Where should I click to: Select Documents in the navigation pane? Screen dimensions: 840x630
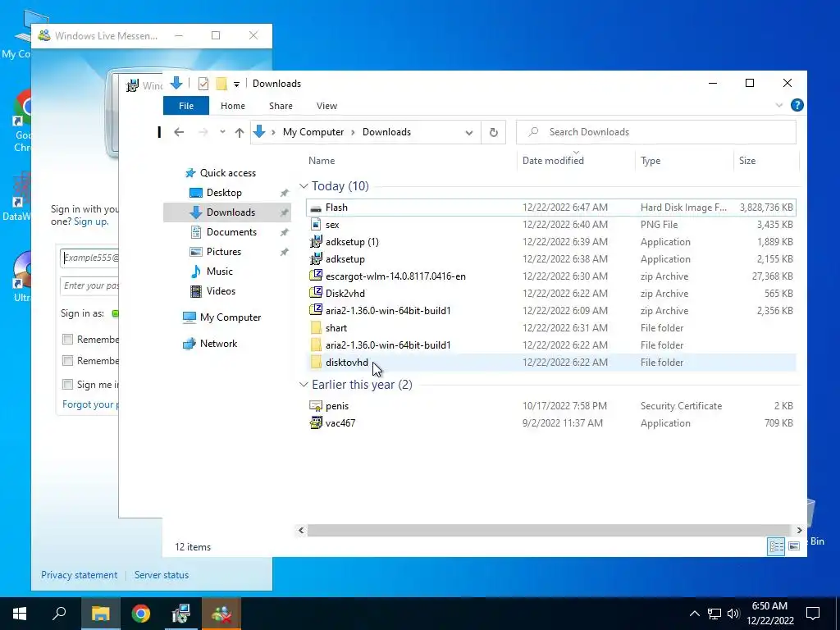coord(231,232)
